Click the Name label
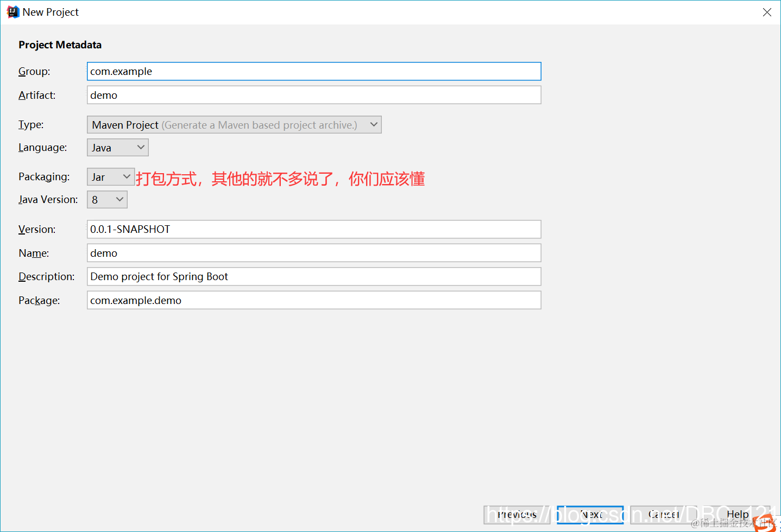781x532 pixels. [x=34, y=254]
